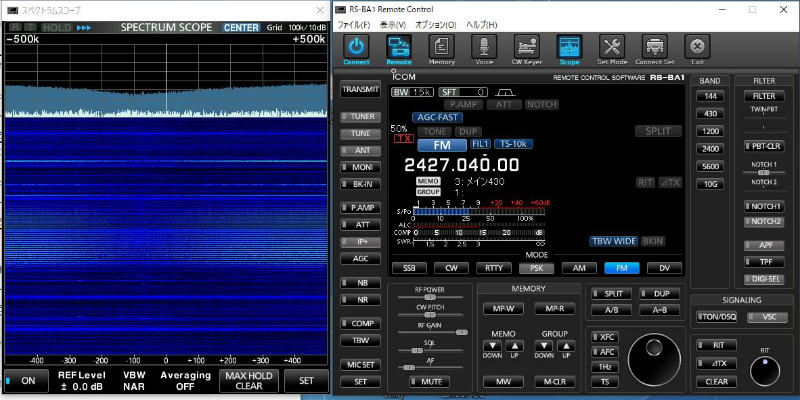800x400 pixels.
Task: Select SSB mode
Action: tap(410, 268)
